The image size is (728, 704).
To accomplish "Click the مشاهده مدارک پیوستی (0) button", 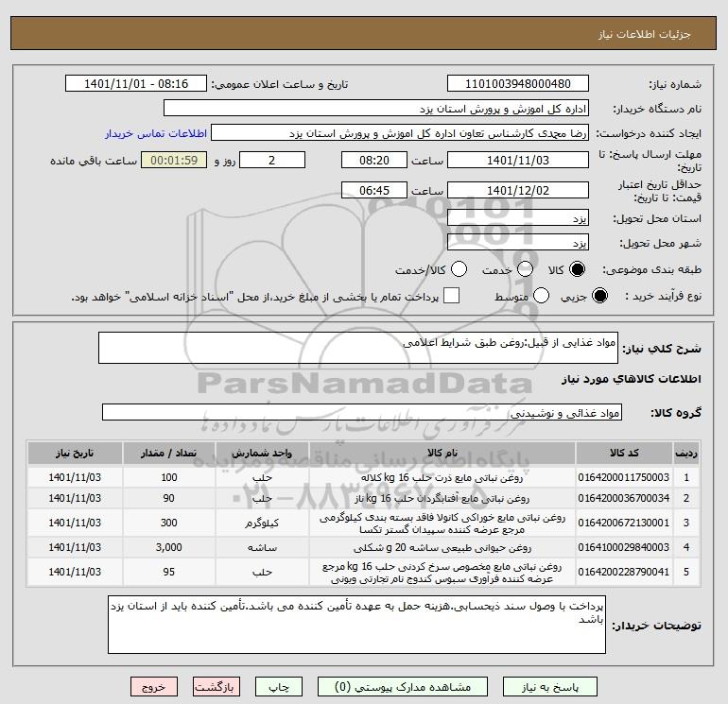I will pos(403,687).
